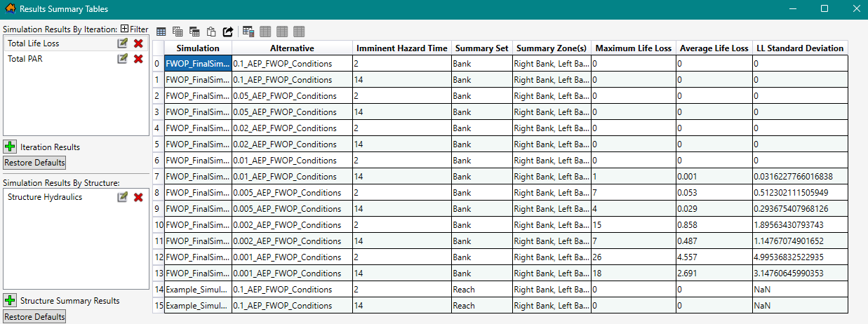The width and height of the screenshot is (868, 324).
Task: Click the Average Life Loss header
Action: point(714,48)
